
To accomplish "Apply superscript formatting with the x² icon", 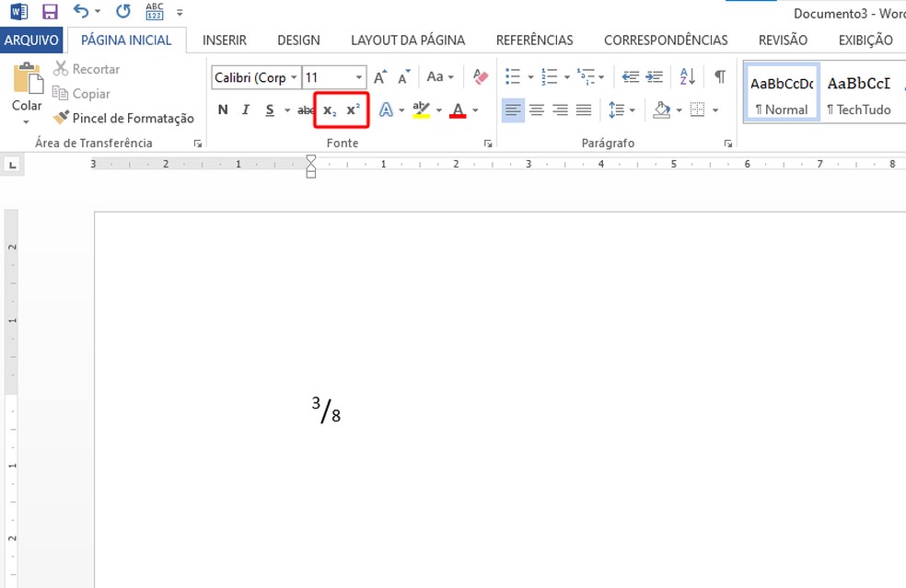I will [x=353, y=110].
